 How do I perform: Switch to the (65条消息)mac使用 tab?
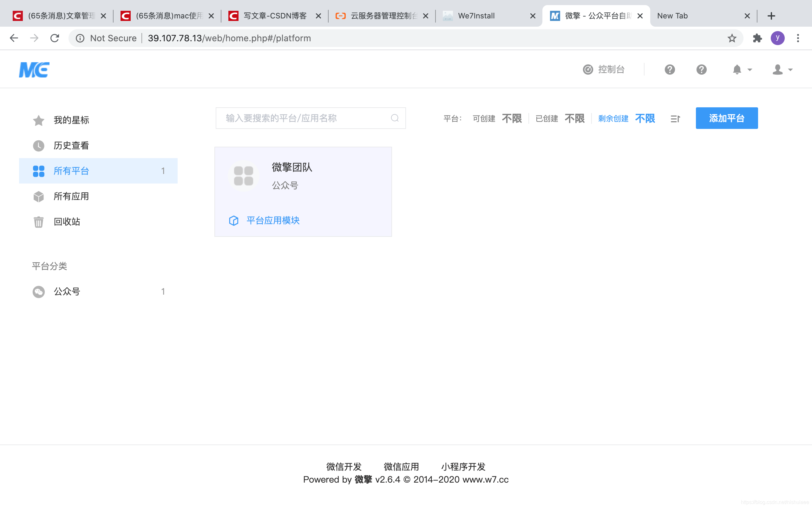167,16
